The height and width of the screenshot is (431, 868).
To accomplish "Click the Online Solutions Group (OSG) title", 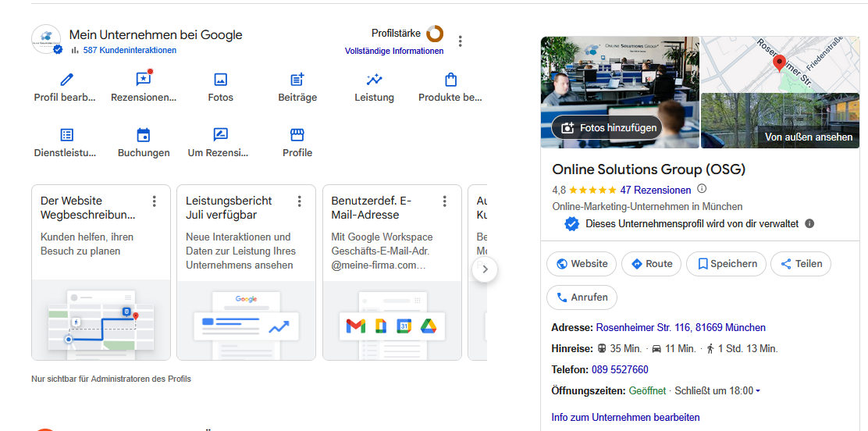I will 649,169.
